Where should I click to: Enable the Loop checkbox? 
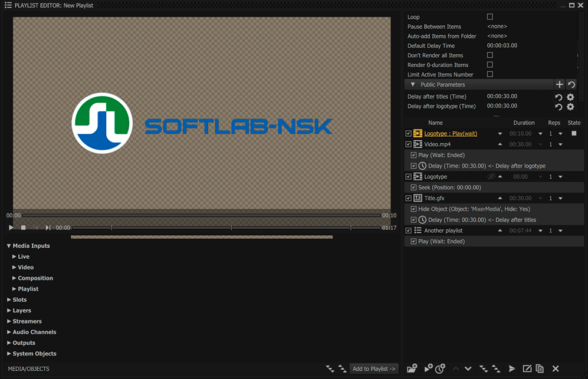tap(490, 17)
